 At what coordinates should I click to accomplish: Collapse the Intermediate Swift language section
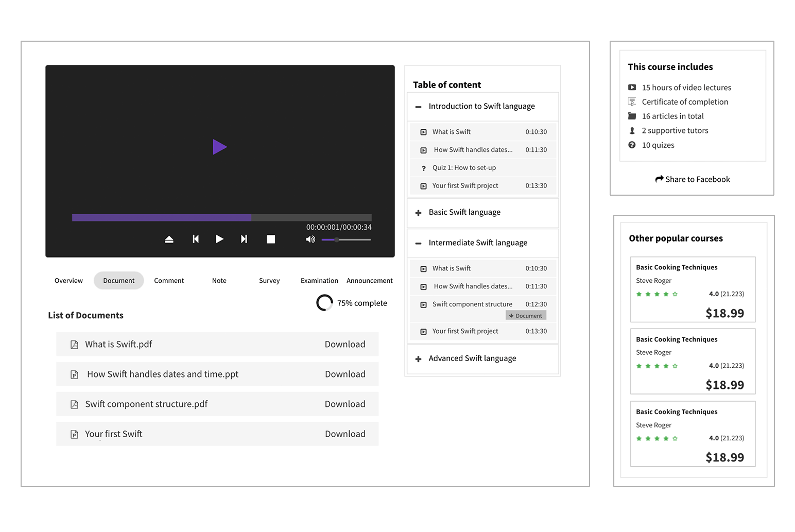pos(419,243)
